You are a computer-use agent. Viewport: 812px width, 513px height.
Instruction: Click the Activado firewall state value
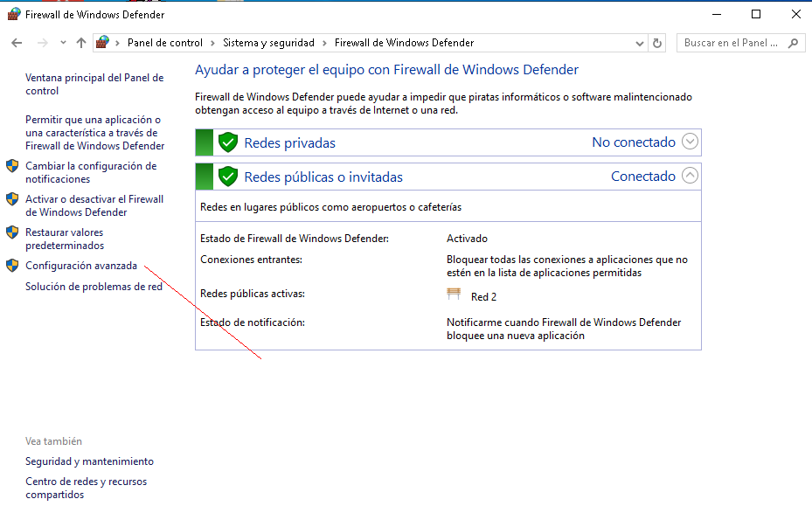click(x=467, y=239)
